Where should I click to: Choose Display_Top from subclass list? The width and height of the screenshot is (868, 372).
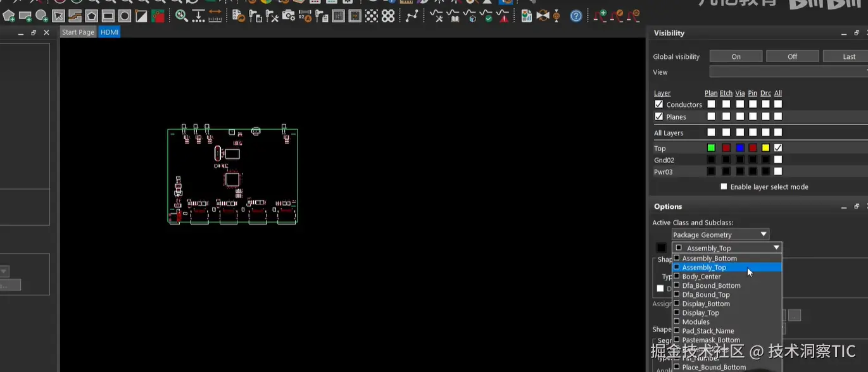(727, 313)
